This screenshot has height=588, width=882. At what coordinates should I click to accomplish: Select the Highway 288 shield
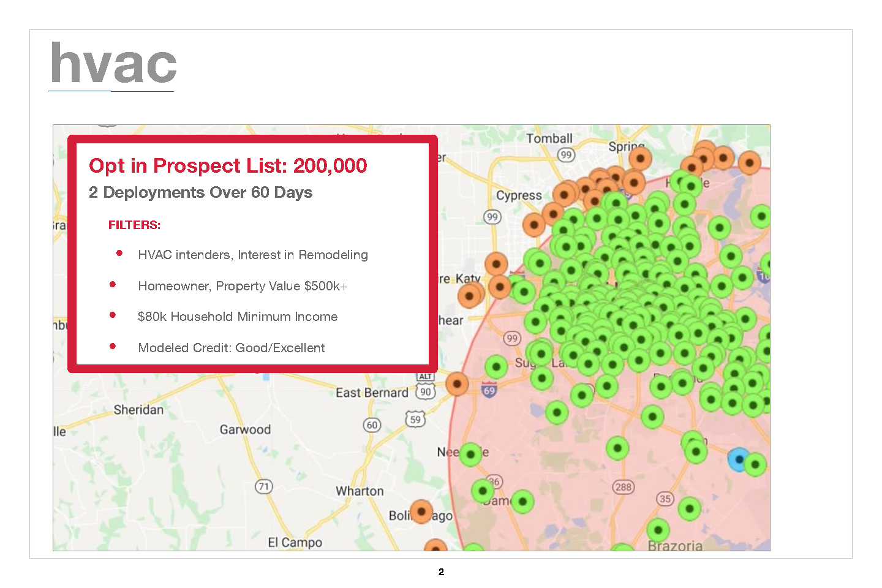(x=624, y=488)
